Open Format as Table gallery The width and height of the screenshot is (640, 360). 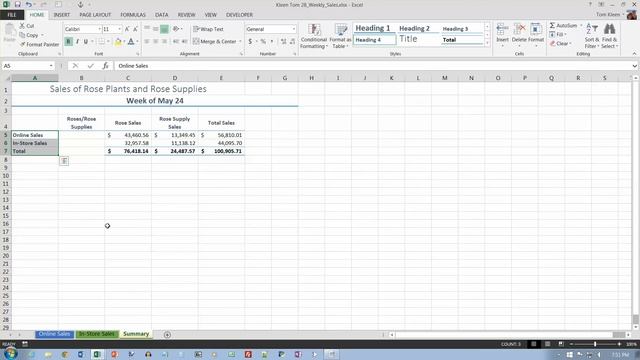coord(340,36)
